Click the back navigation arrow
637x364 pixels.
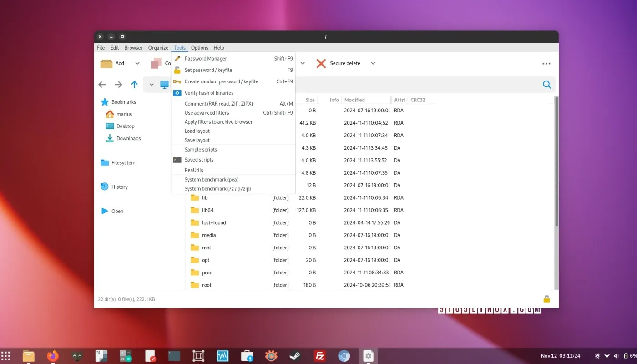coord(102,84)
